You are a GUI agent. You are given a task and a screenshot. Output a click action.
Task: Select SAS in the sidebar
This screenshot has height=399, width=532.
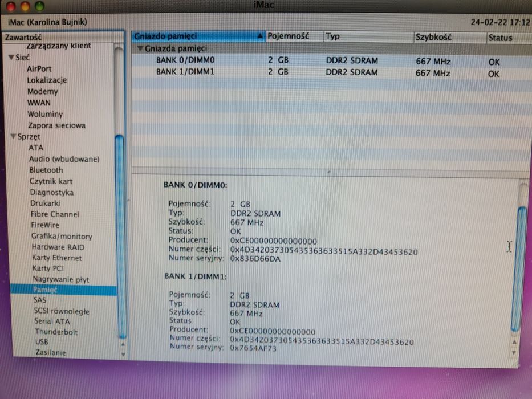pos(40,300)
